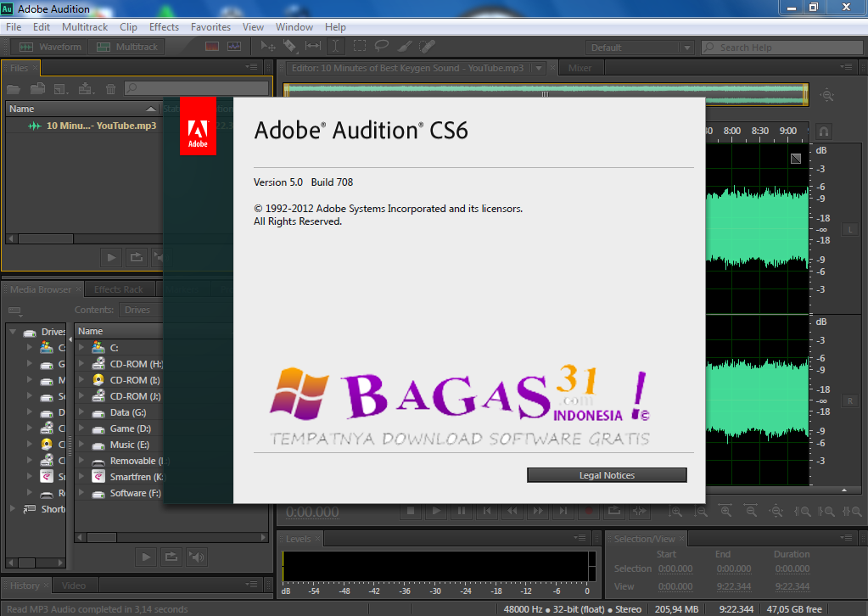Image resolution: width=868 pixels, height=616 pixels.
Task: Open the Default workspace dropdown
Action: pos(640,48)
